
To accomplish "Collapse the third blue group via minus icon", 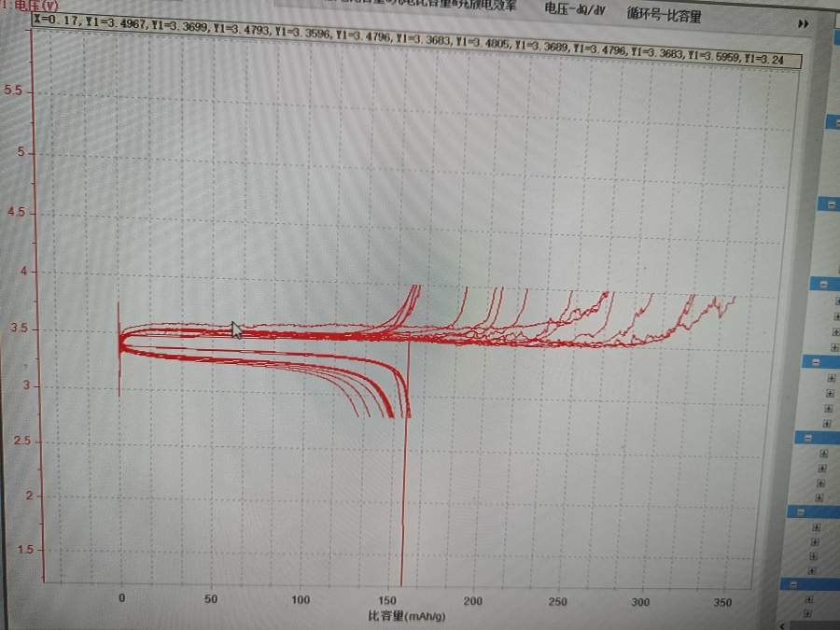I will click(824, 284).
